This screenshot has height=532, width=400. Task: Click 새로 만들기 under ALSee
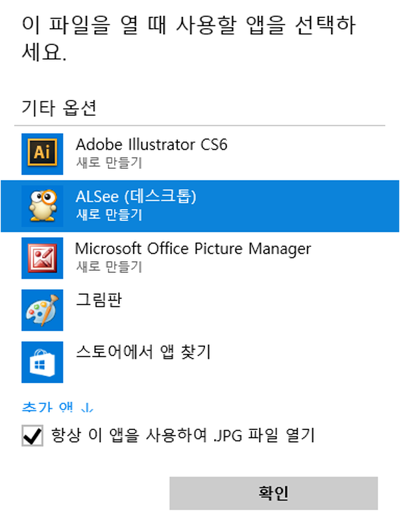109,215
